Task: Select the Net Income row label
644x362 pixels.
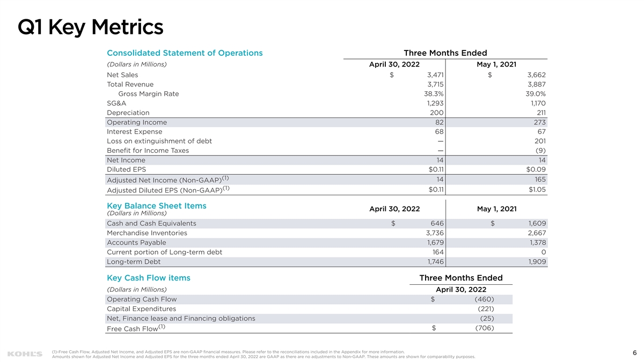Action: [126, 160]
